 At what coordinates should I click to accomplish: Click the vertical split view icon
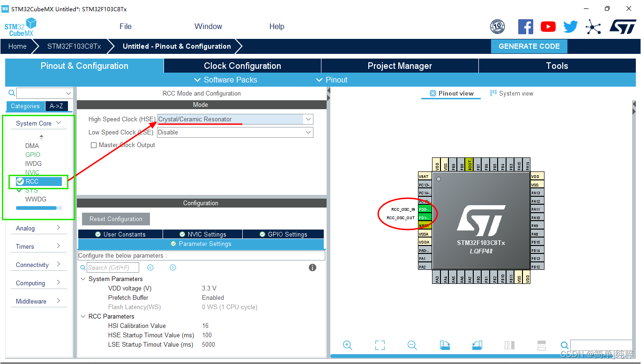click(509, 345)
